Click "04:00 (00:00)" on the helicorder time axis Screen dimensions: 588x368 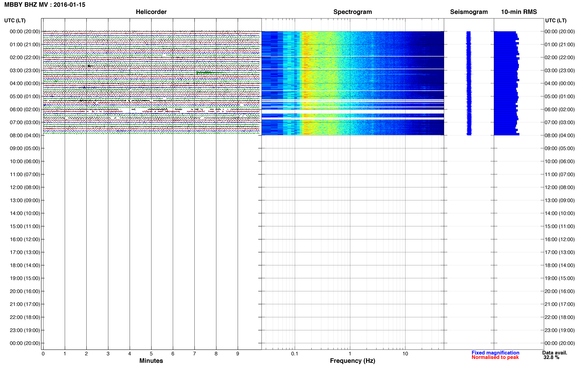[x=25, y=83]
